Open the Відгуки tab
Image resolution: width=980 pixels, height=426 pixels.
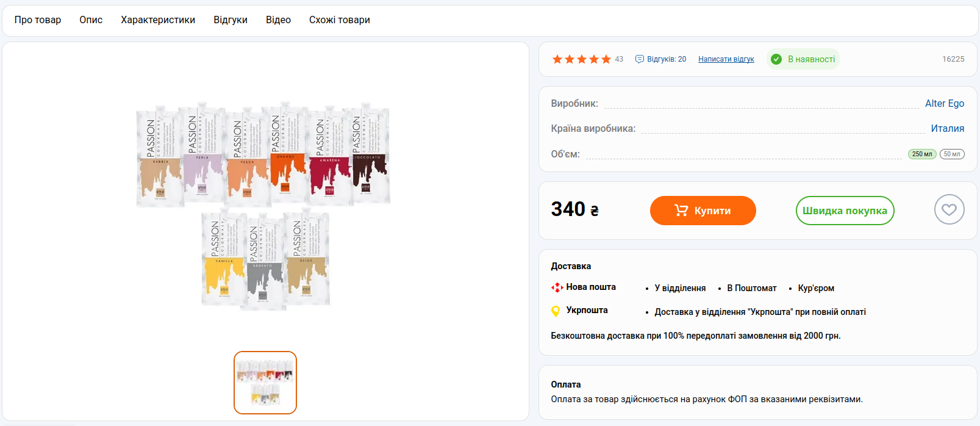(x=231, y=20)
